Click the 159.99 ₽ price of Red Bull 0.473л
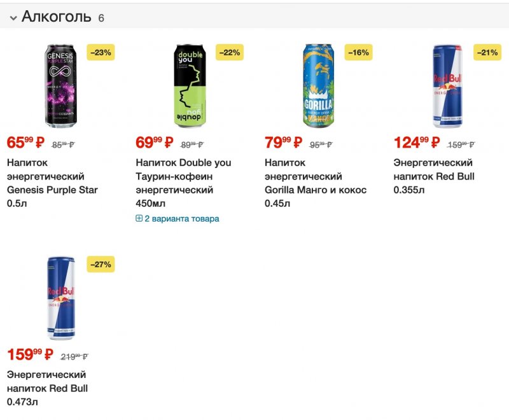The width and height of the screenshot is (509, 420). point(30,354)
